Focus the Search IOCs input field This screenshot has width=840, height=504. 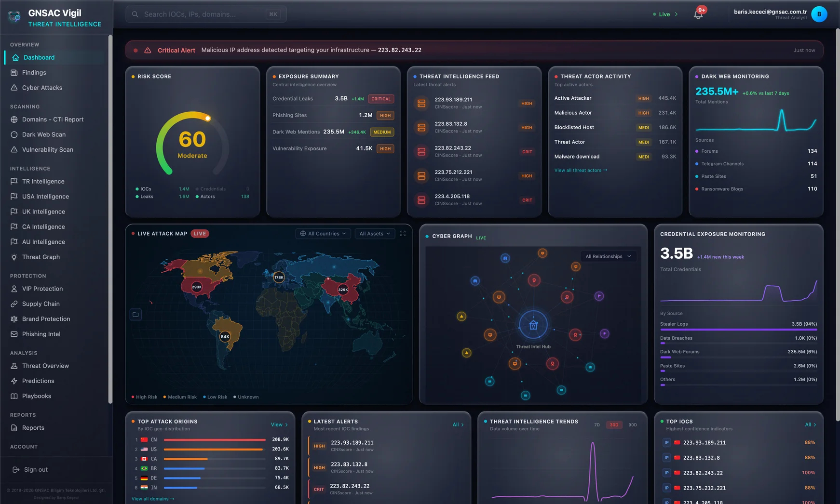(x=206, y=14)
